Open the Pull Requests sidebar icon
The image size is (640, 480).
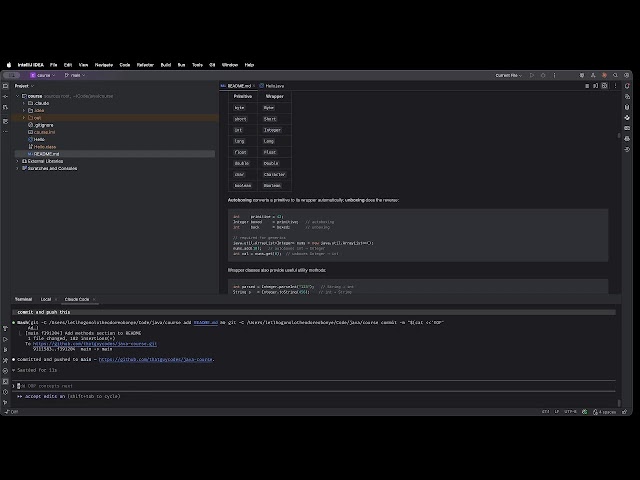tap(5, 107)
